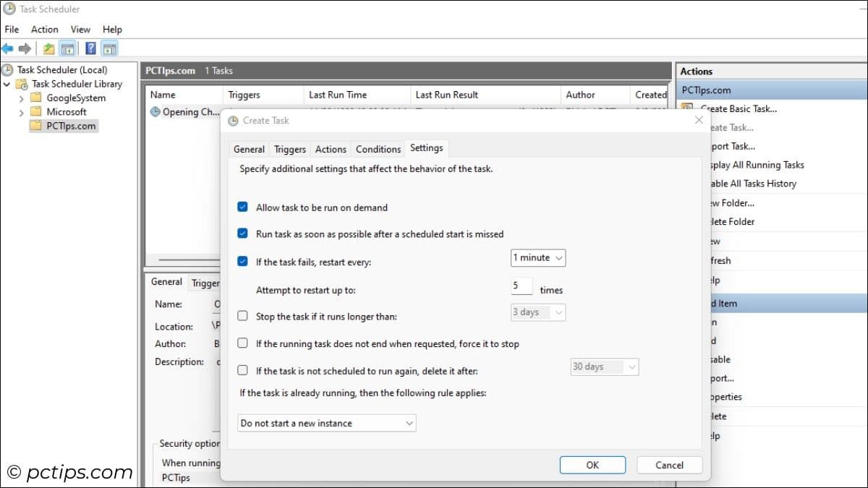Select the Microsoft folder in the tree
The image size is (868, 488).
coord(54,111)
